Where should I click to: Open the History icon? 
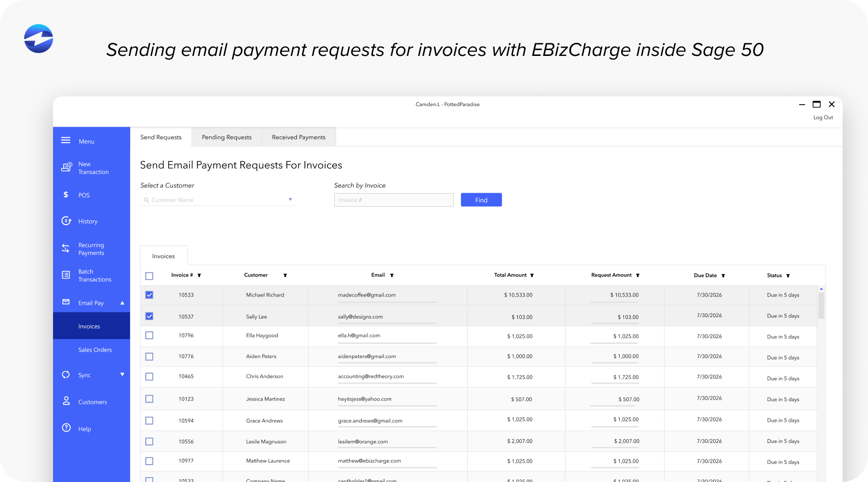point(66,221)
